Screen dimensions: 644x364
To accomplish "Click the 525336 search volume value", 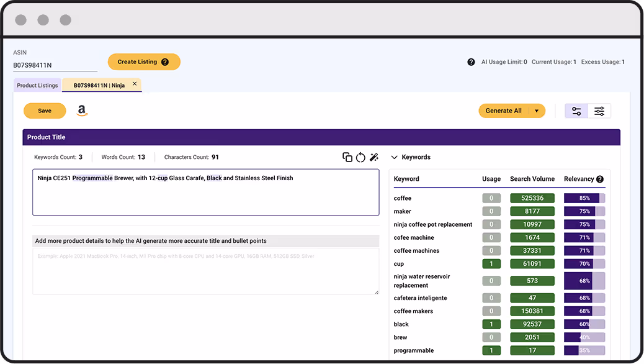I will coord(532,198).
